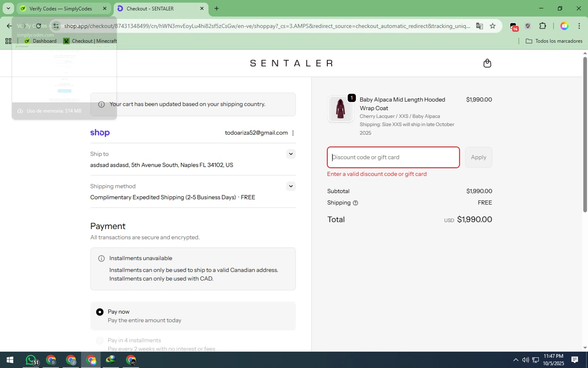The width and height of the screenshot is (588, 368).
Task: Click the cart updated info icon
Action: [x=101, y=104]
